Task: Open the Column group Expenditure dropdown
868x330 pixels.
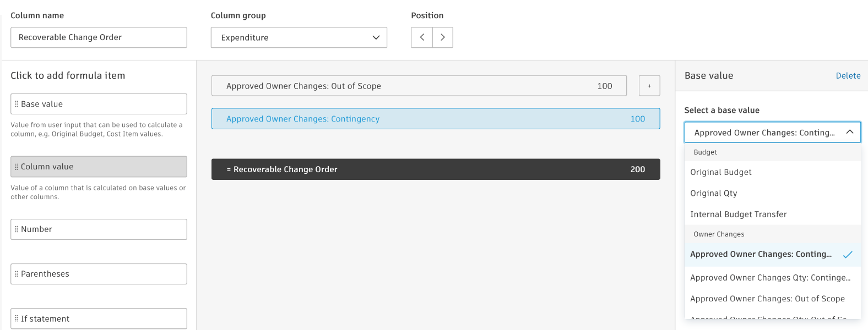Action: (299, 37)
